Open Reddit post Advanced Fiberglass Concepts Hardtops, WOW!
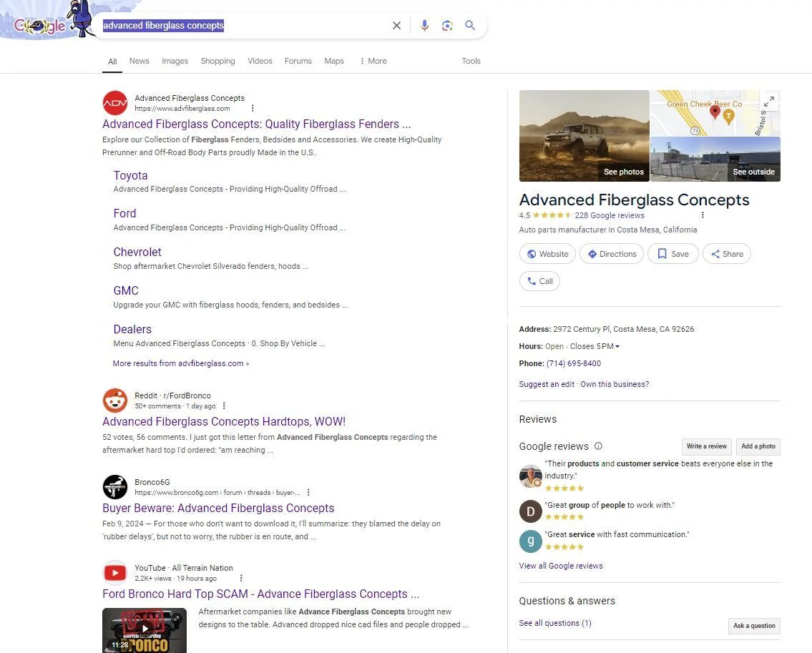812x653 pixels. point(224,421)
